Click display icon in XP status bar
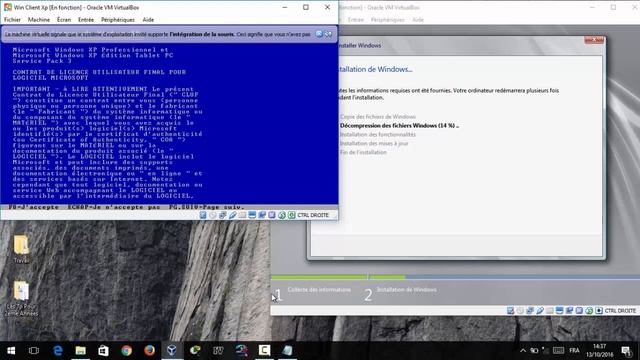 252,215
